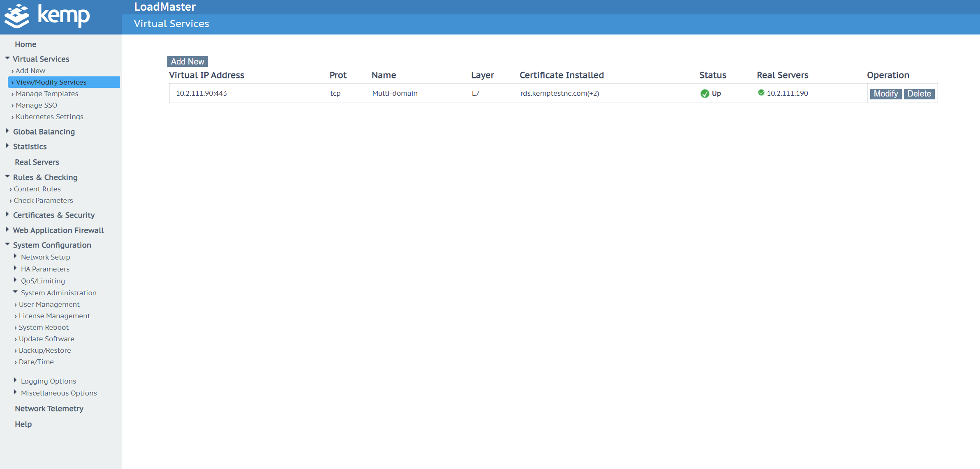
Task: Open Content Rules
Action: coord(37,189)
